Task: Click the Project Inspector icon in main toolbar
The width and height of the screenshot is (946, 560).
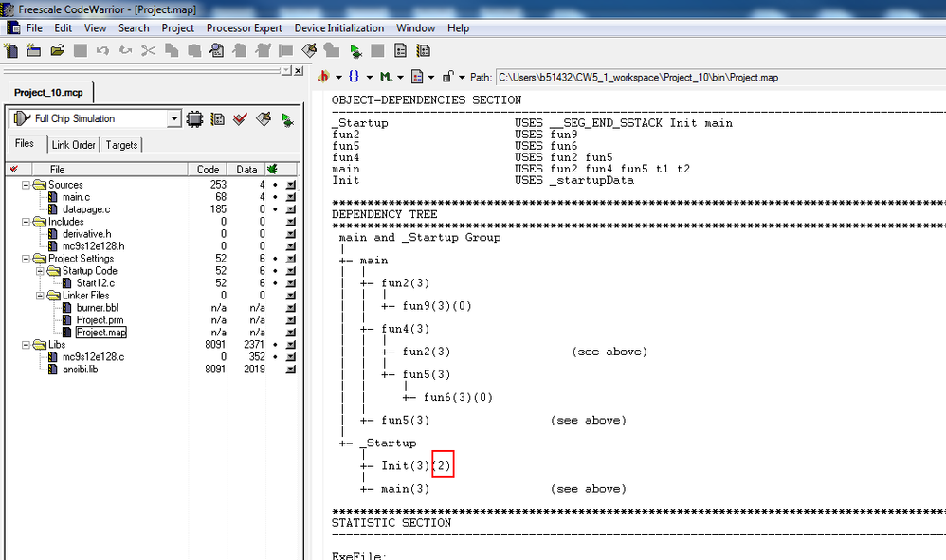Action: pos(401,50)
